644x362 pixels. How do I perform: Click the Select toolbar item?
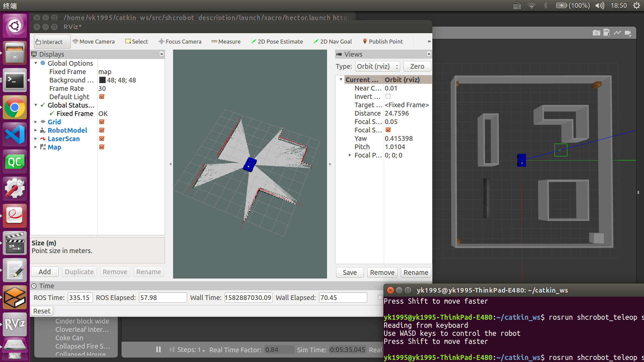[137, 42]
